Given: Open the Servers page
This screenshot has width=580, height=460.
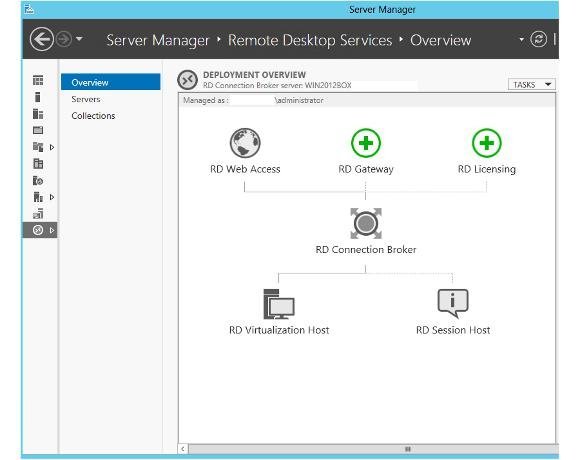Looking at the screenshot, I should pyautogui.click(x=86, y=99).
